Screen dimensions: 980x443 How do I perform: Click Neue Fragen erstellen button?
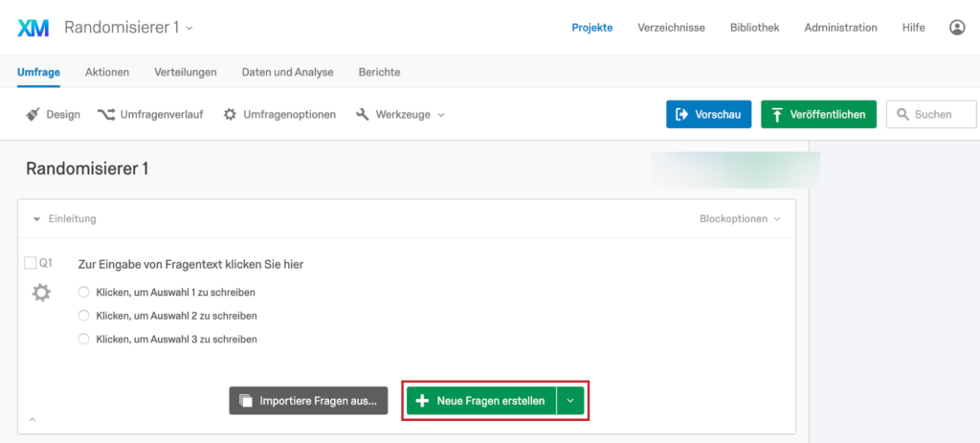point(481,401)
